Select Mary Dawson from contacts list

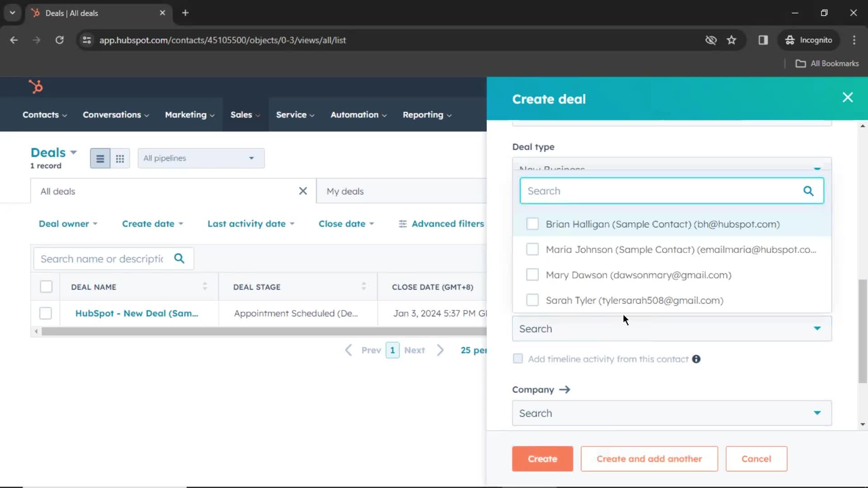click(533, 275)
